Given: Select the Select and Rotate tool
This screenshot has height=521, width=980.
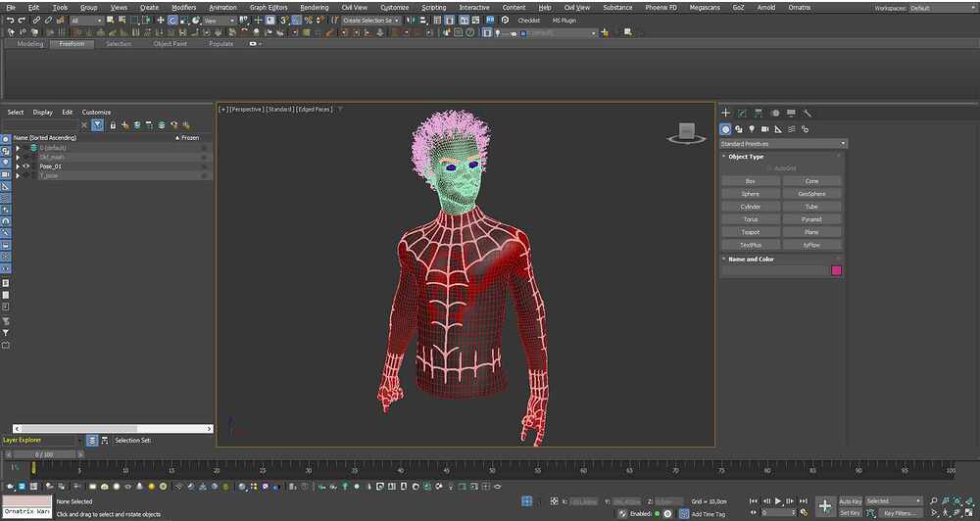Looking at the screenshot, I should coord(172,21).
